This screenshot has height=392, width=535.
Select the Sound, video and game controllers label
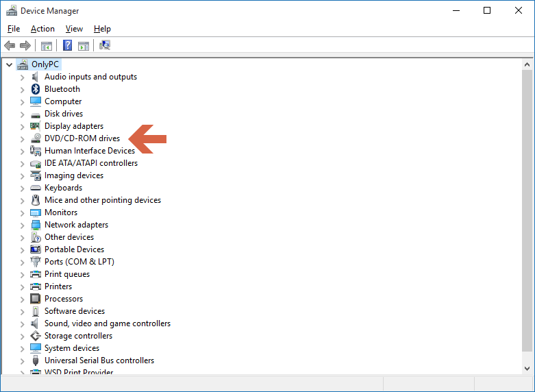tap(108, 323)
